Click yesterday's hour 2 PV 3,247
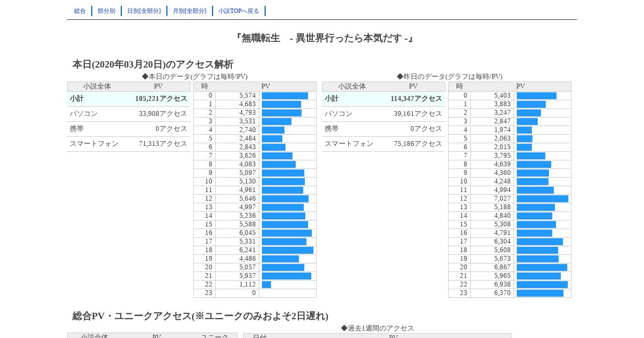Viewport: 644px width, 338px height. coord(502,113)
